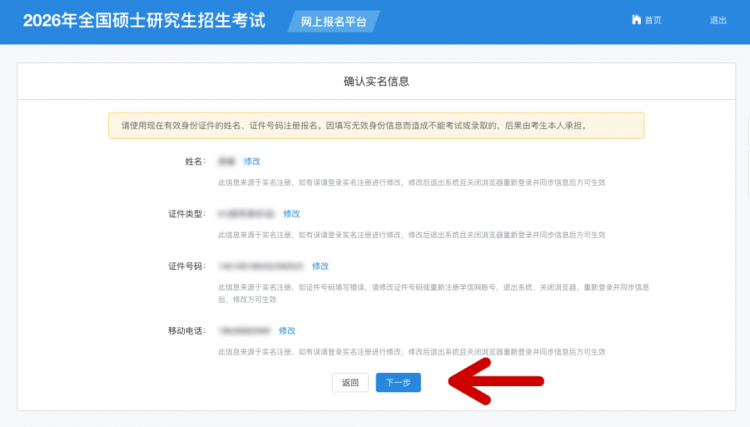Click 修改 next to 姓名

(251, 161)
